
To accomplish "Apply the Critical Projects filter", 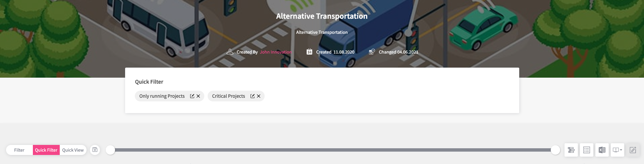I will [x=228, y=96].
